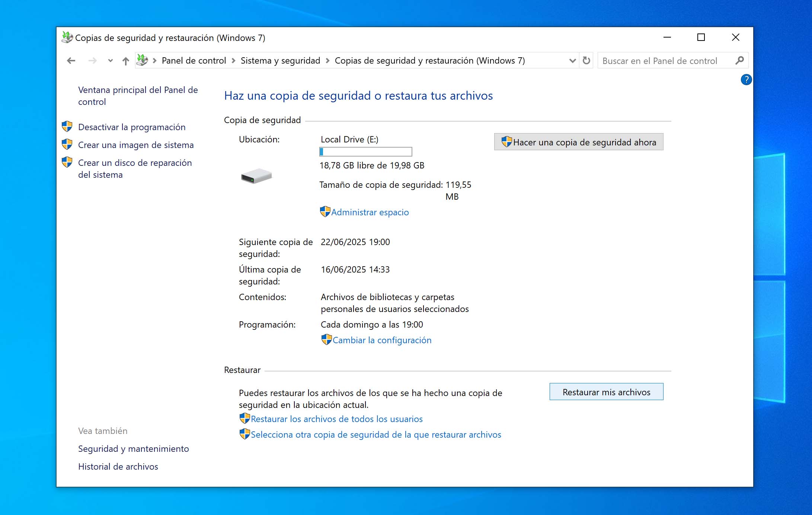Click the search magnifier icon

coord(740,60)
